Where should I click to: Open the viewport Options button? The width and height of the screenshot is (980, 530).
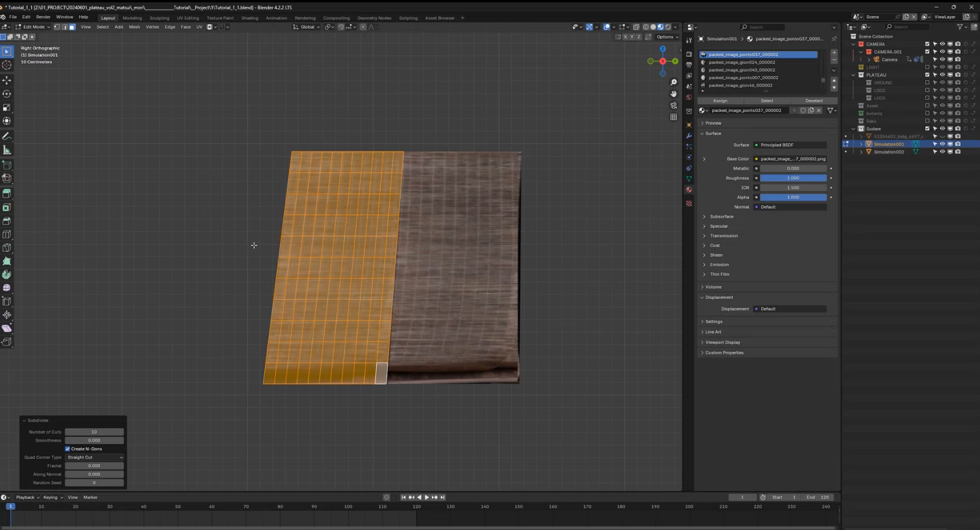coord(667,36)
